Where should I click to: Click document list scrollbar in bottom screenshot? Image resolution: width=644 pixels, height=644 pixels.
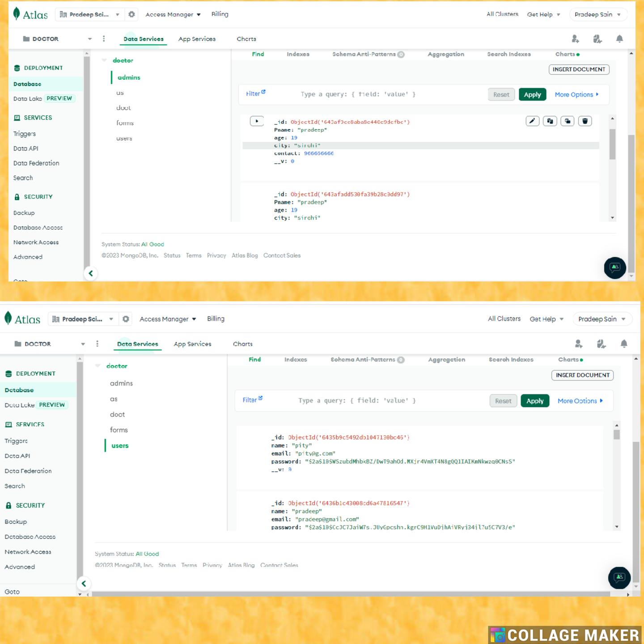pos(617,435)
